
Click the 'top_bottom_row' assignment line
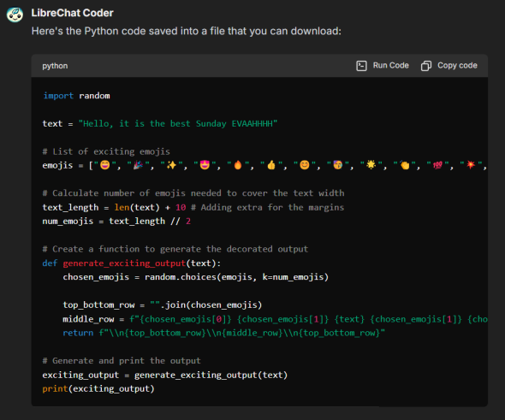[x=163, y=305]
